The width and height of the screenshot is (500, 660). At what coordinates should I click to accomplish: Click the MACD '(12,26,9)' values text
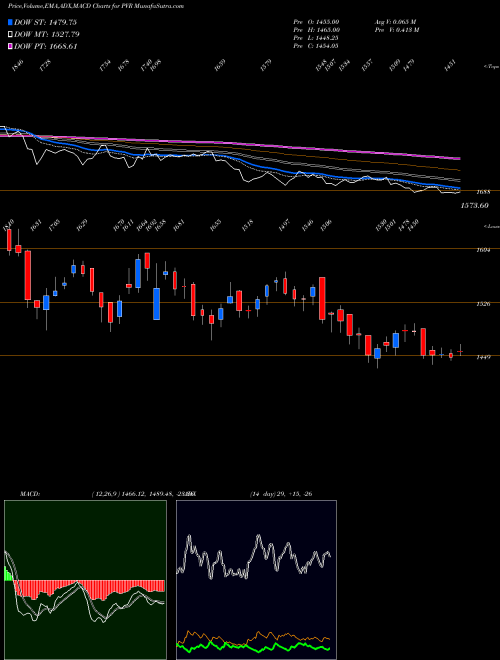click(143, 494)
